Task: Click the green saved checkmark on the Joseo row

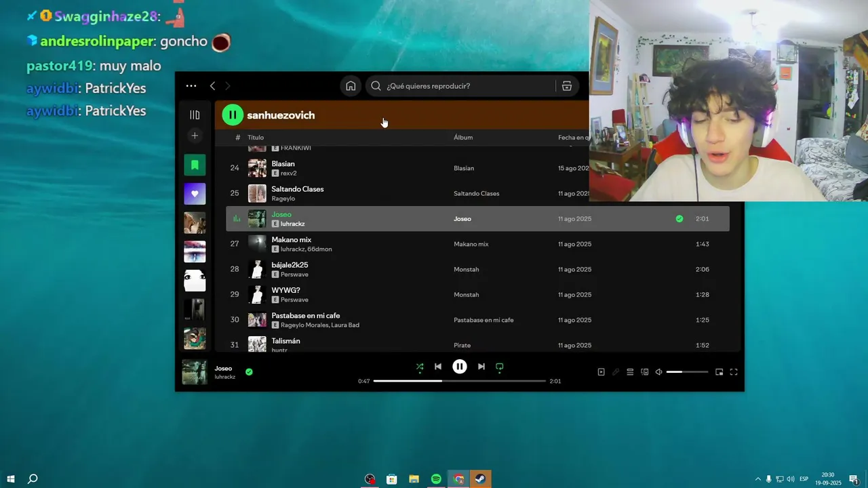Action: click(x=679, y=219)
